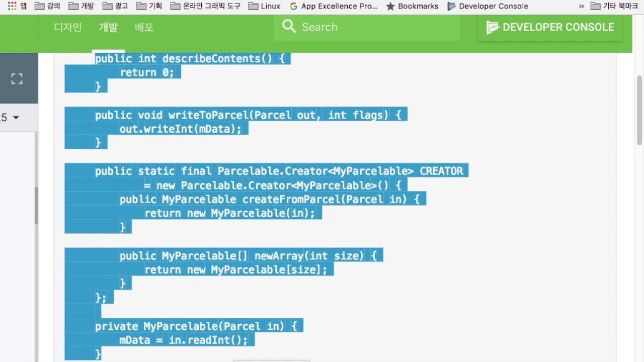Click 'return new MyParcelable(in);' line

230,214
